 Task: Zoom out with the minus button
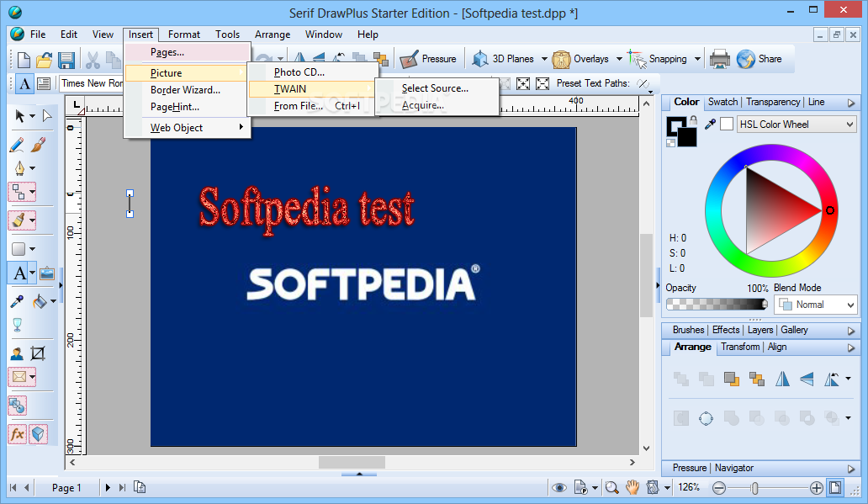point(719,488)
